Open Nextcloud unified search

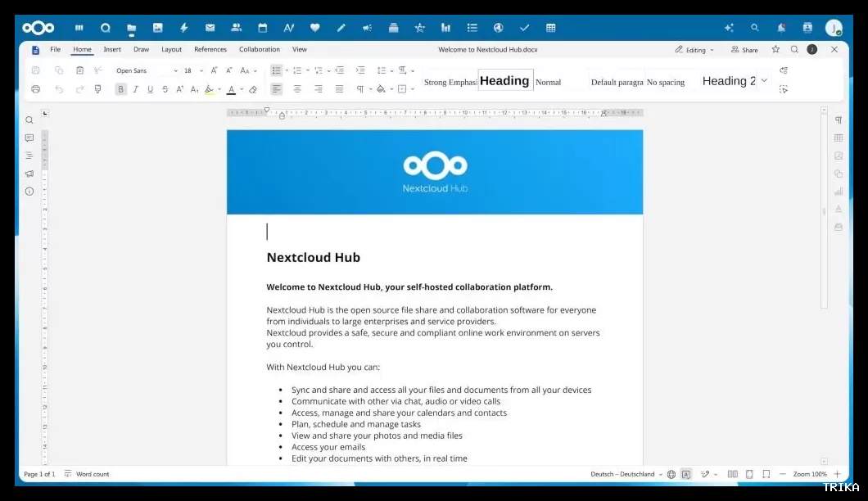click(754, 28)
